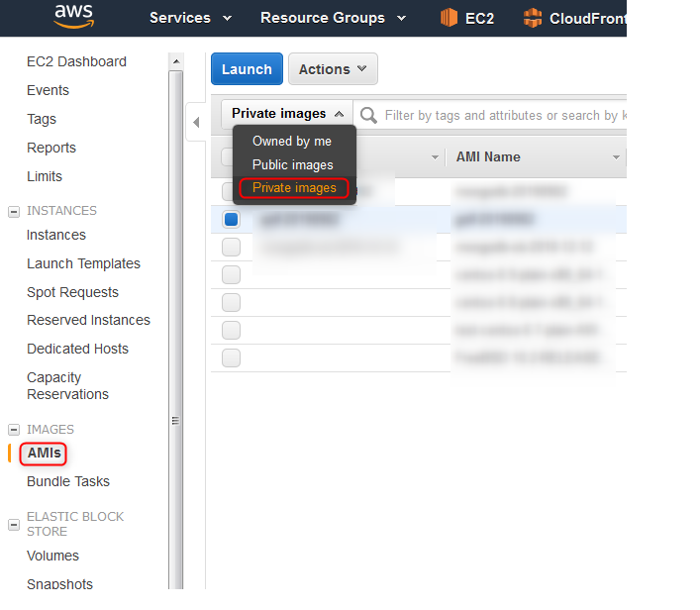700x610 pixels.
Task: Toggle the Private images filter dropdown
Action: [287, 114]
